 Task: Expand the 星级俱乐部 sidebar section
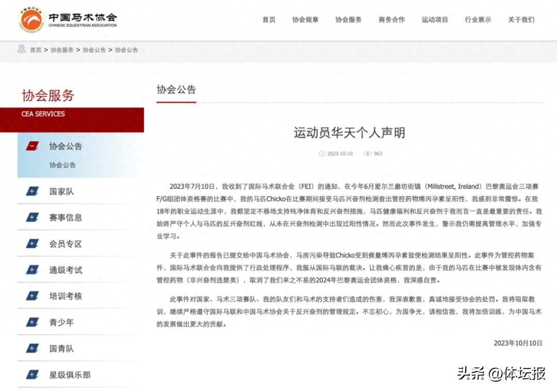click(70, 375)
